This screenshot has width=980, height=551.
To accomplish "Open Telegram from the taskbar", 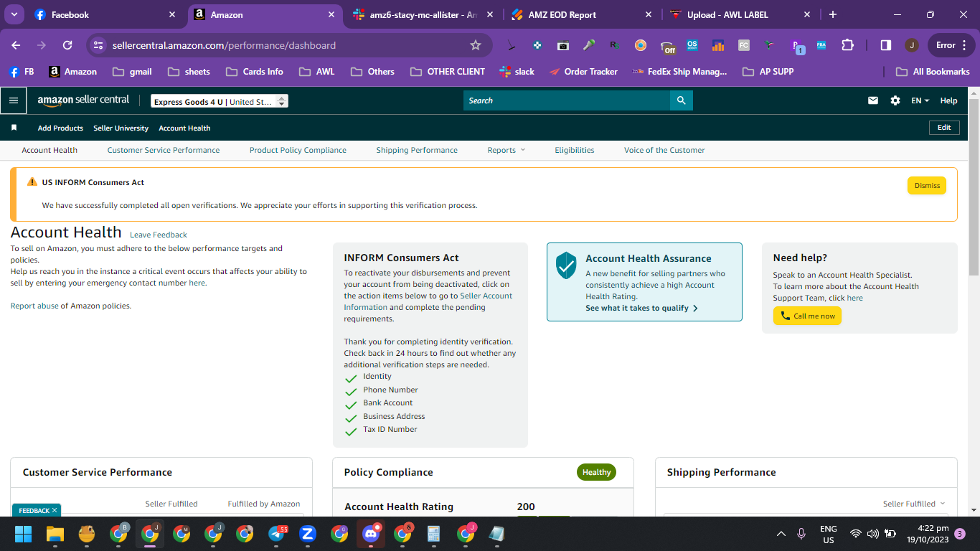I will (277, 534).
